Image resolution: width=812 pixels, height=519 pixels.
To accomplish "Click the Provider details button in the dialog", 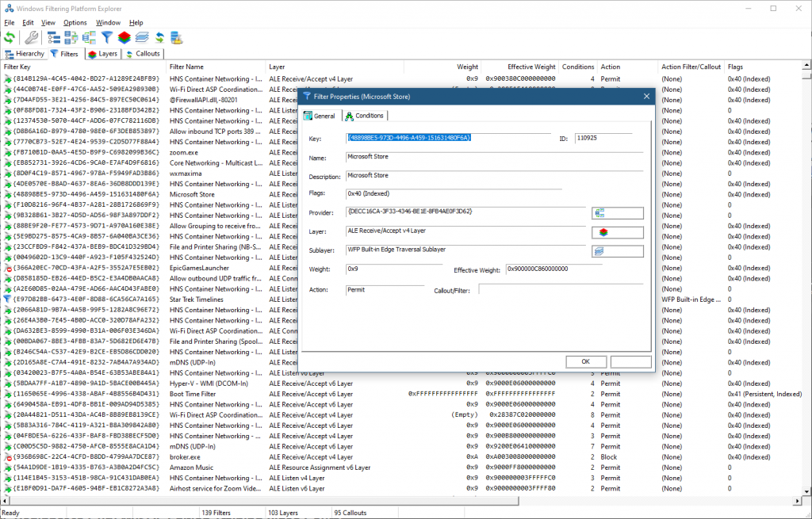I will [617, 213].
